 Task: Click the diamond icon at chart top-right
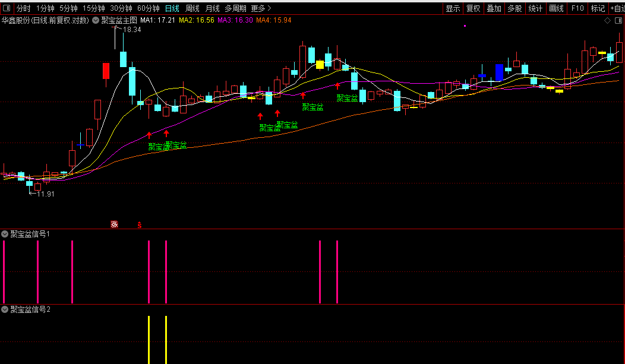pyautogui.click(x=607, y=21)
